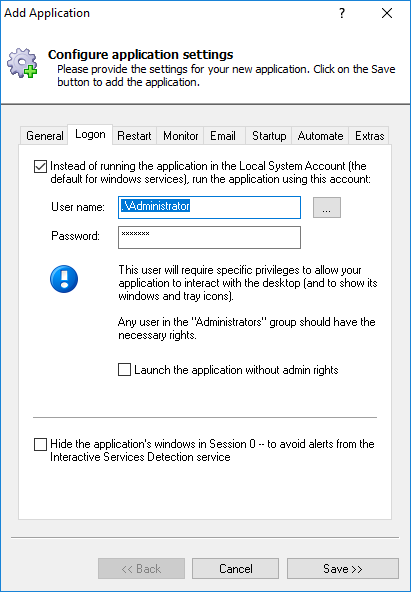The width and height of the screenshot is (411, 592).
Task: Close the Add Application dialog
Action: tap(387, 14)
